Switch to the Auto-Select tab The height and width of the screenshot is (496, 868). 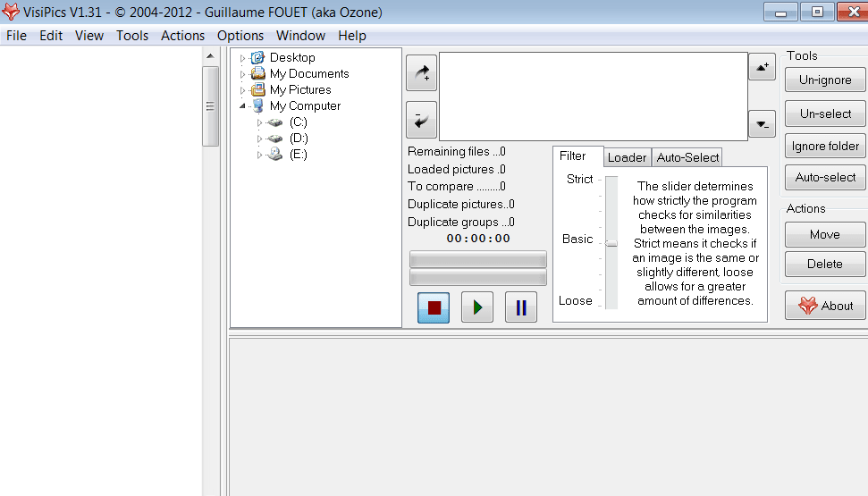click(687, 158)
